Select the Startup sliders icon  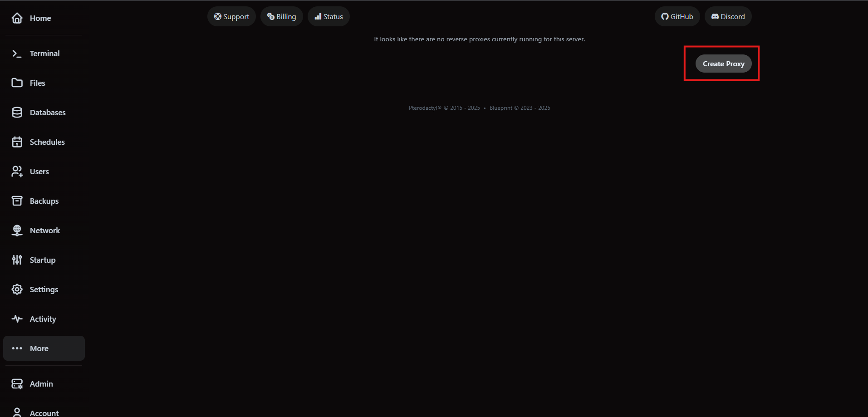[17, 260]
